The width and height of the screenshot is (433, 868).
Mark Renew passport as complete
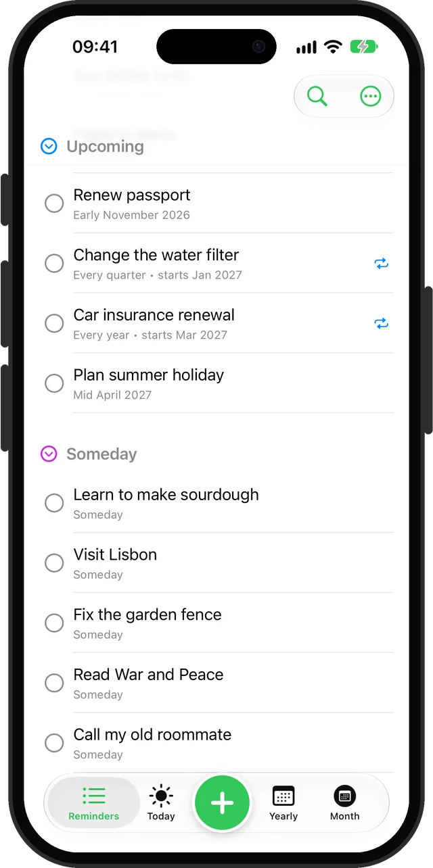tap(54, 203)
